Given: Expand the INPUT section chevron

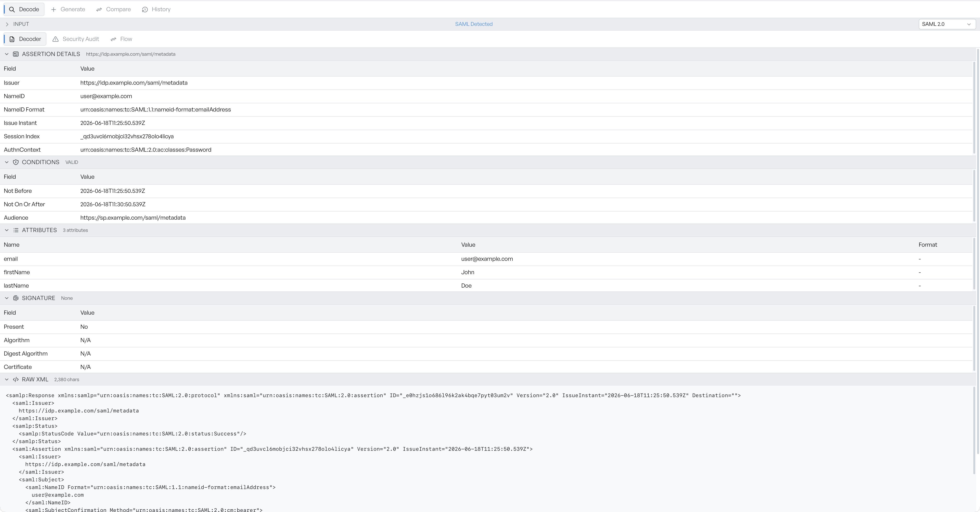Looking at the screenshot, I should [x=7, y=24].
